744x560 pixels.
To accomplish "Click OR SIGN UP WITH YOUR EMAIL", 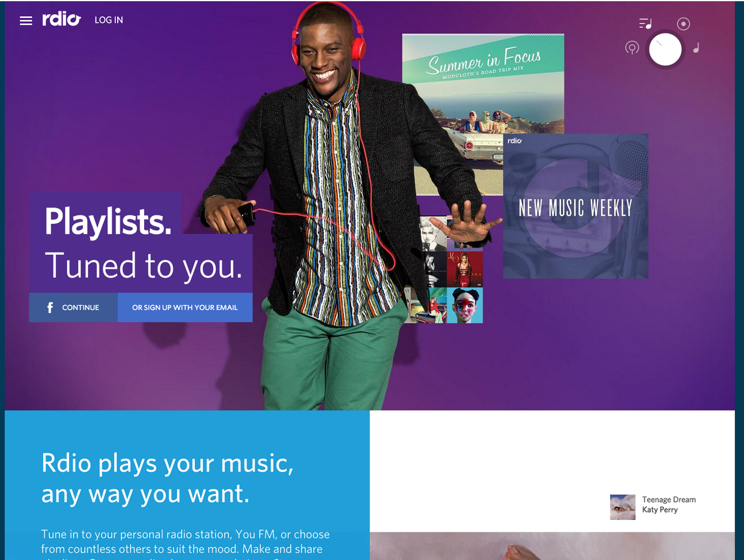I will (185, 308).
